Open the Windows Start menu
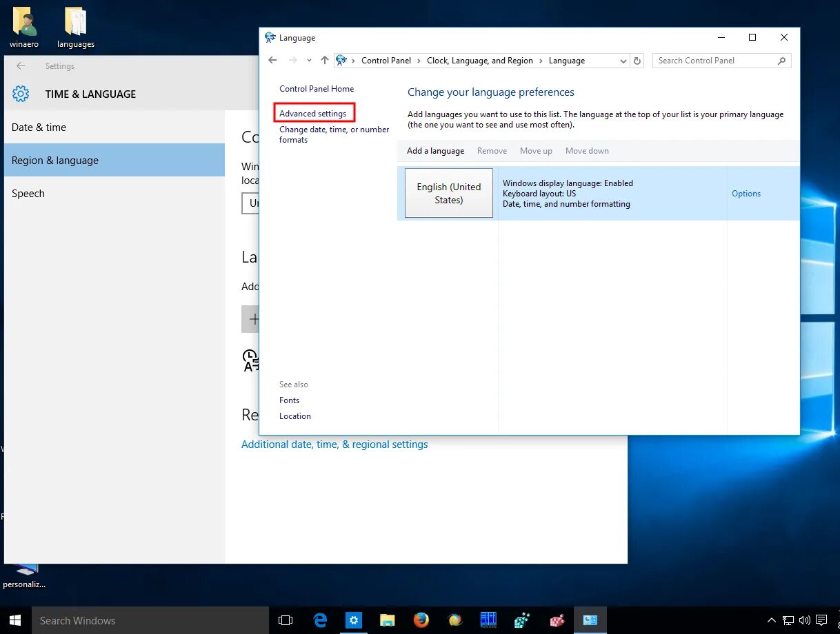The width and height of the screenshot is (840, 634). pos(15,620)
